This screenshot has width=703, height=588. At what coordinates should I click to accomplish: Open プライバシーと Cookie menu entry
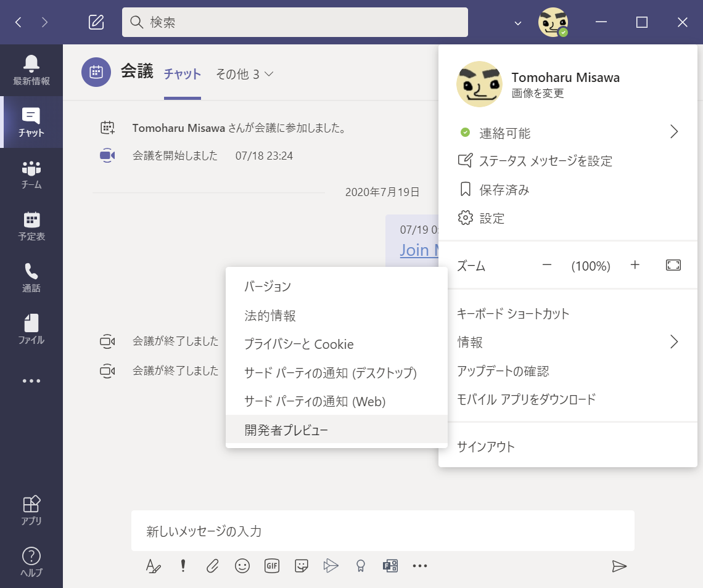pyautogui.click(x=336, y=344)
